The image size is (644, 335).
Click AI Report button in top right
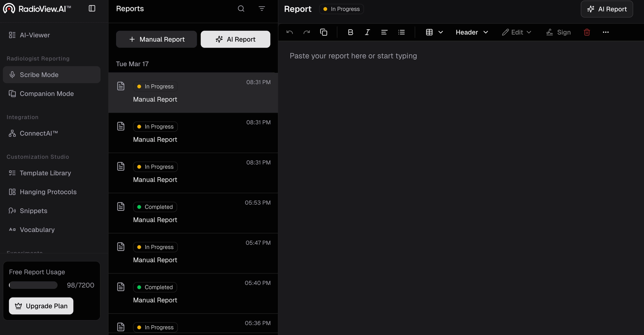tap(607, 9)
